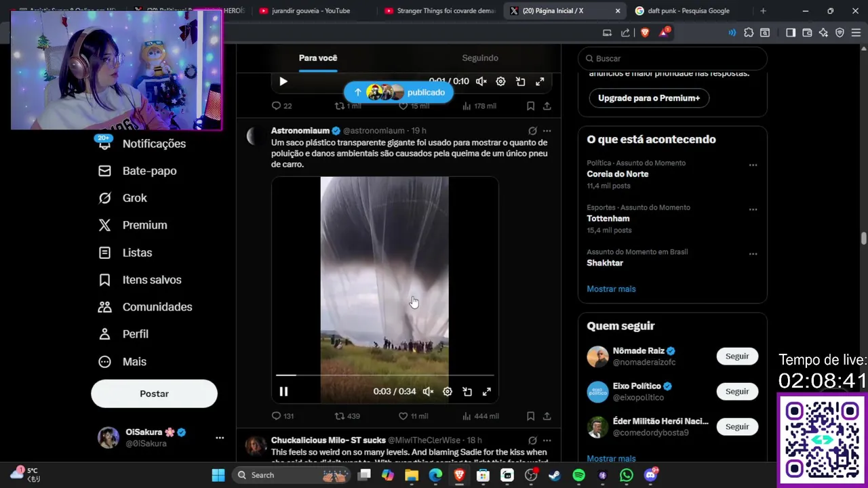Switch to daft punk Google tab

coord(688,11)
